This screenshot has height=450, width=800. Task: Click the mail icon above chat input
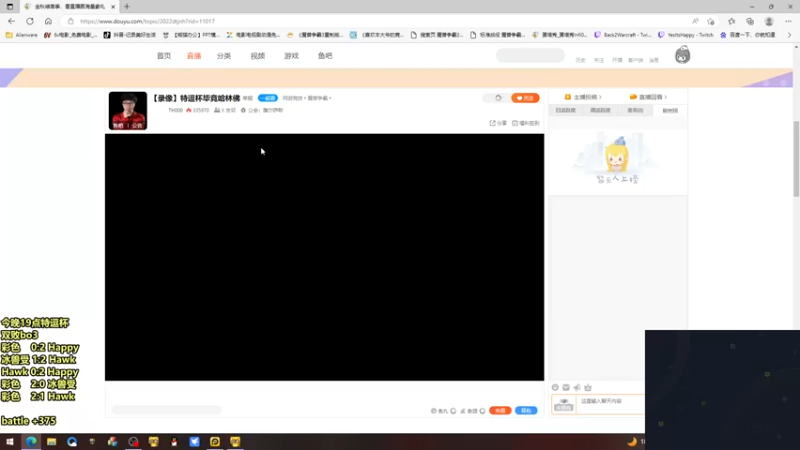566,388
